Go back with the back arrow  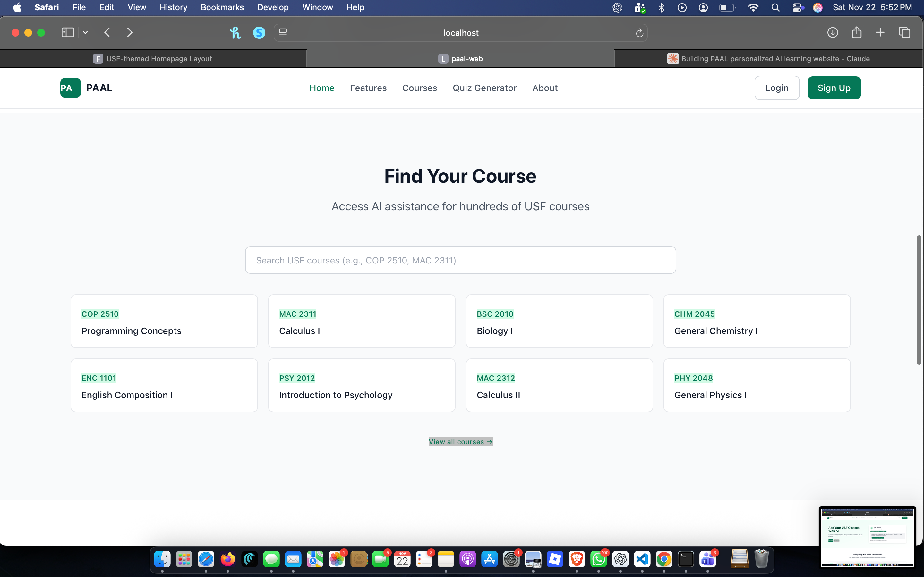click(x=107, y=32)
